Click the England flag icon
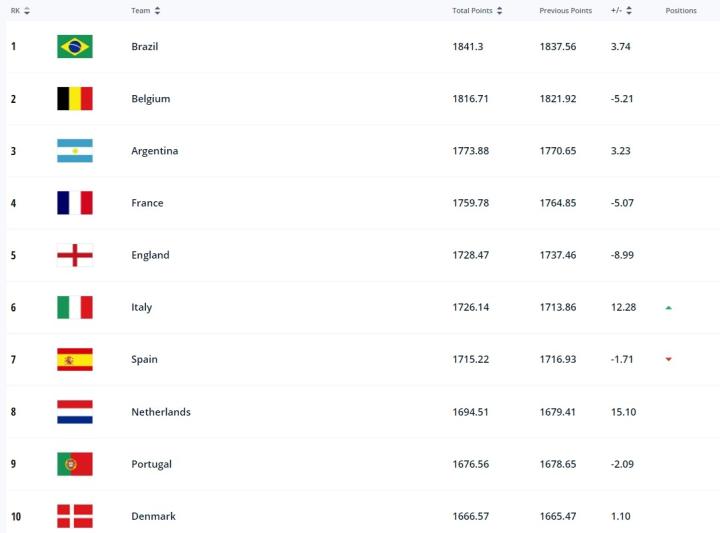Image resolution: width=720 pixels, height=533 pixels. [x=75, y=255]
